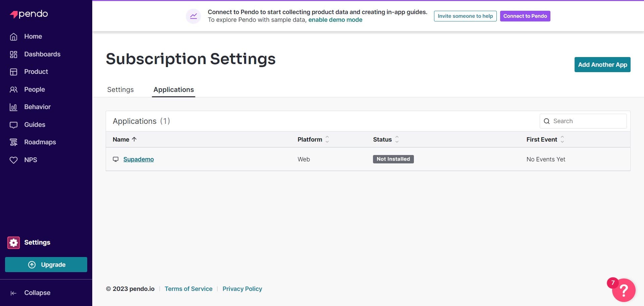Select the Applications tab

(x=173, y=90)
